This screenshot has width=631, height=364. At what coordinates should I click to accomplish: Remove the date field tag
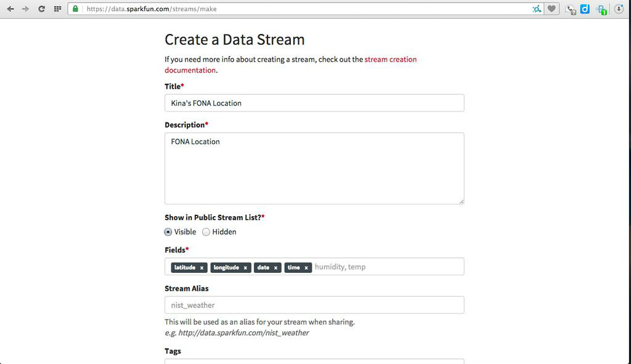click(x=275, y=268)
